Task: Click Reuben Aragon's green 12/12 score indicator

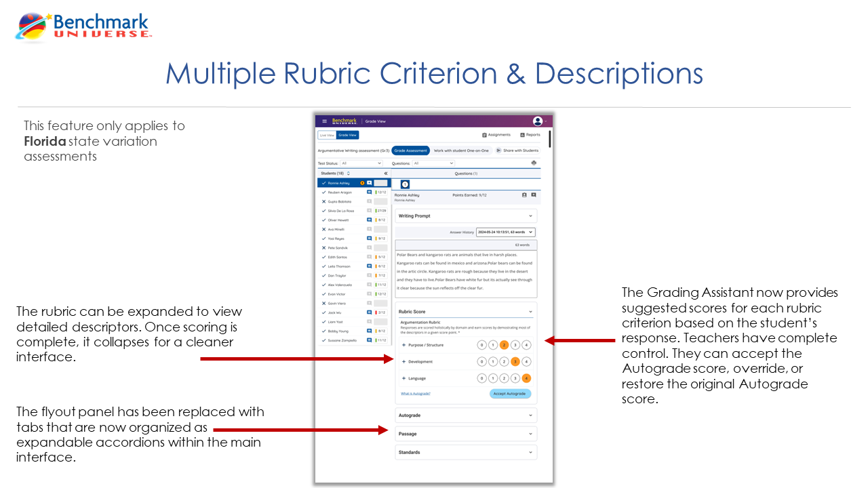Action: [x=380, y=192]
